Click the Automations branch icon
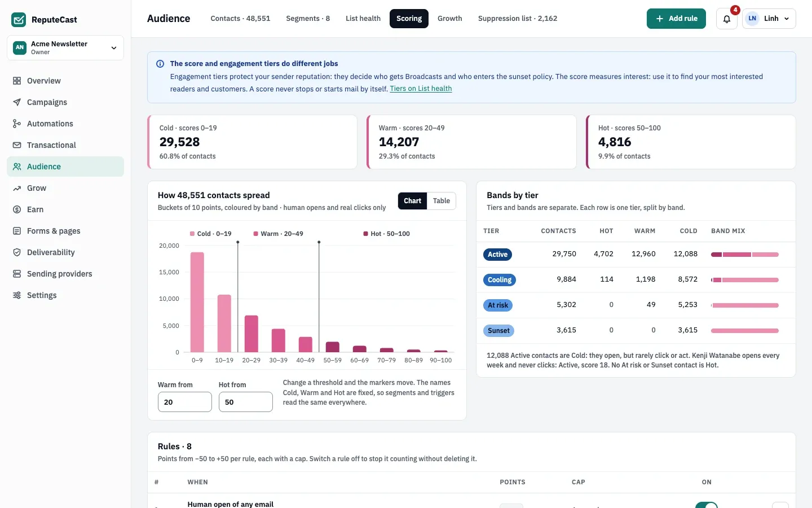This screenshot has height=508, width=812. tap(17, 124)
